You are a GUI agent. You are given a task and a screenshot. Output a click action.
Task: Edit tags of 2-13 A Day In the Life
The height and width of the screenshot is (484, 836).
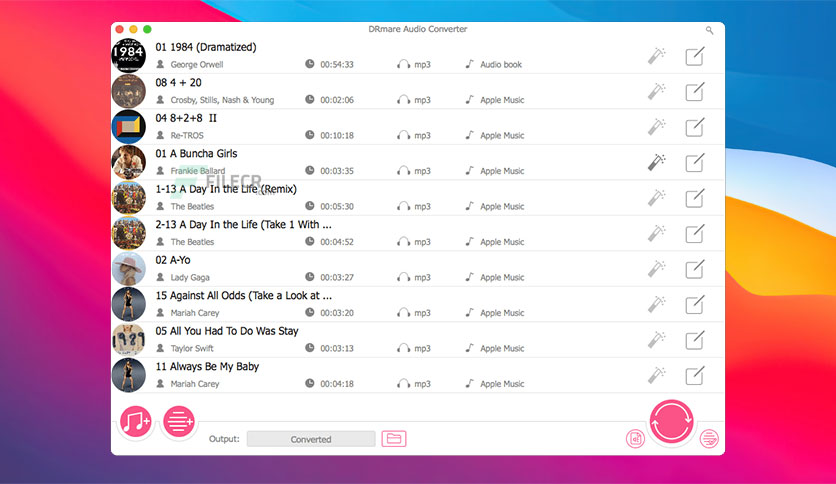click(x=695, y=233)
